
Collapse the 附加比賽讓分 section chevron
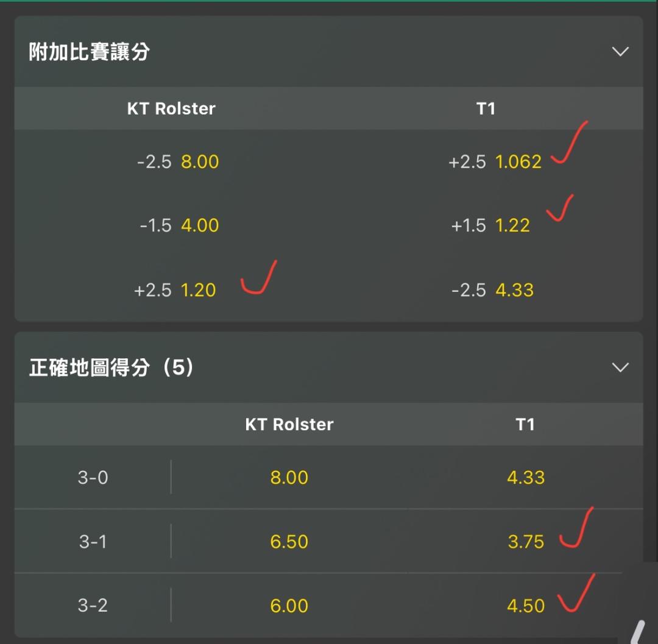(x=620, y=52)
